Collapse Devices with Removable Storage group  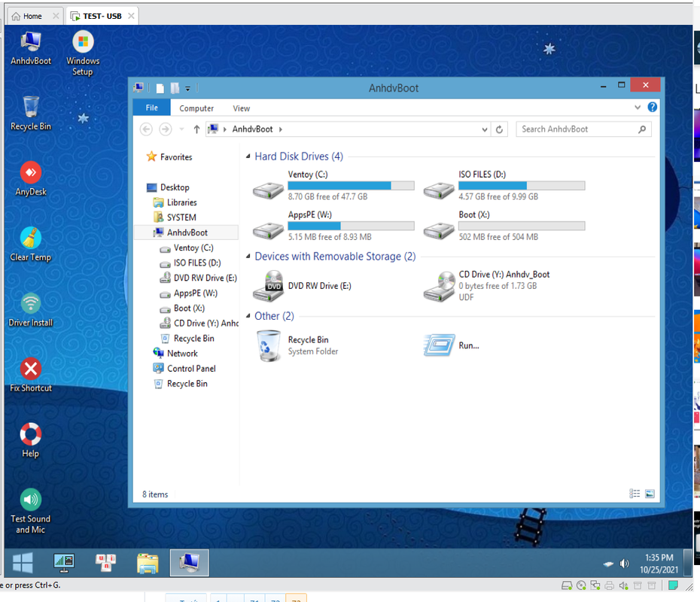click(x=248, y=256)
